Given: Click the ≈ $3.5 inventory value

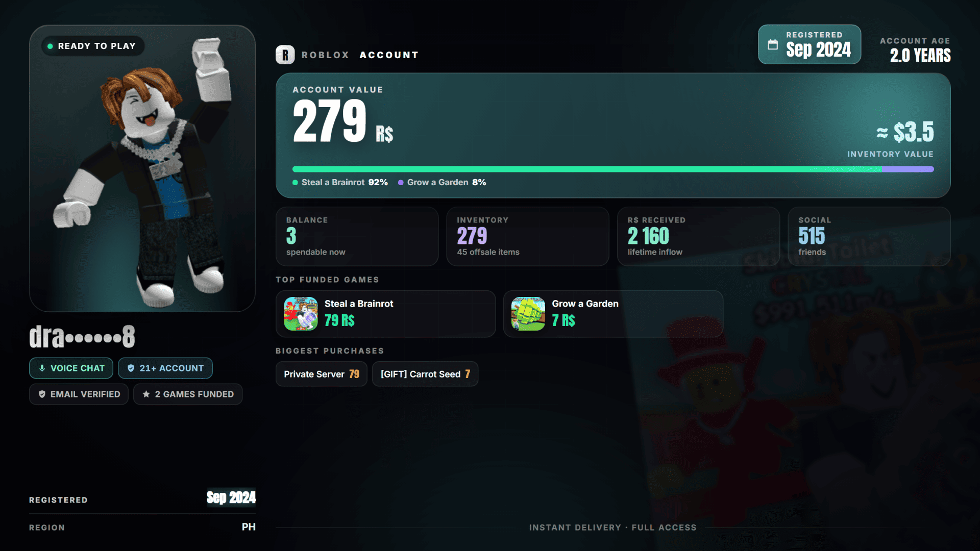Looking at the screenshot, I should 905,132.
